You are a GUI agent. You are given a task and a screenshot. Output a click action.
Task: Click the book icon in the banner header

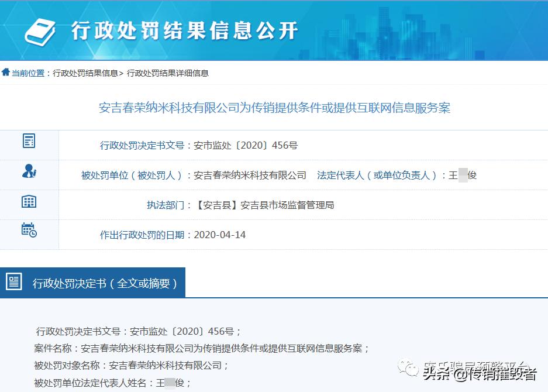(x=39, y=29)
